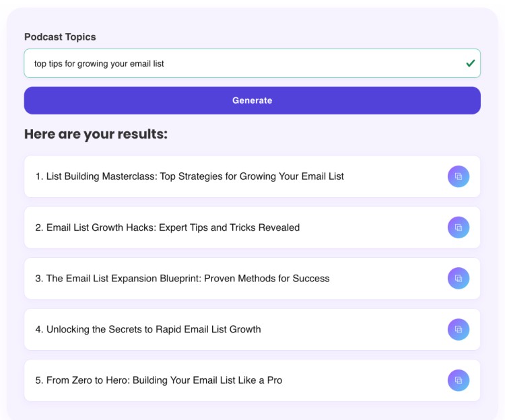Viewport: 505px width, 420px height.
Task: Copy the From Zero to Hero title
Action: point(459,380)
